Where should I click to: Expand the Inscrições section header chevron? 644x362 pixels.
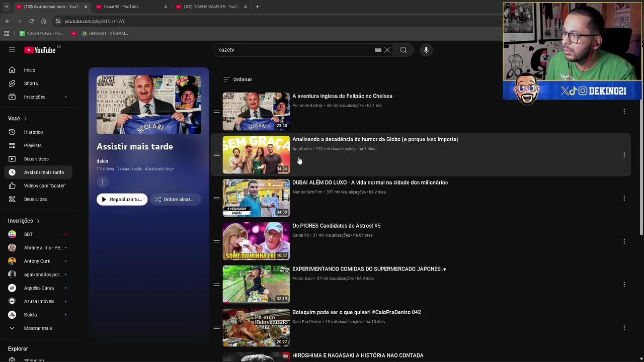tap(38, 221)
